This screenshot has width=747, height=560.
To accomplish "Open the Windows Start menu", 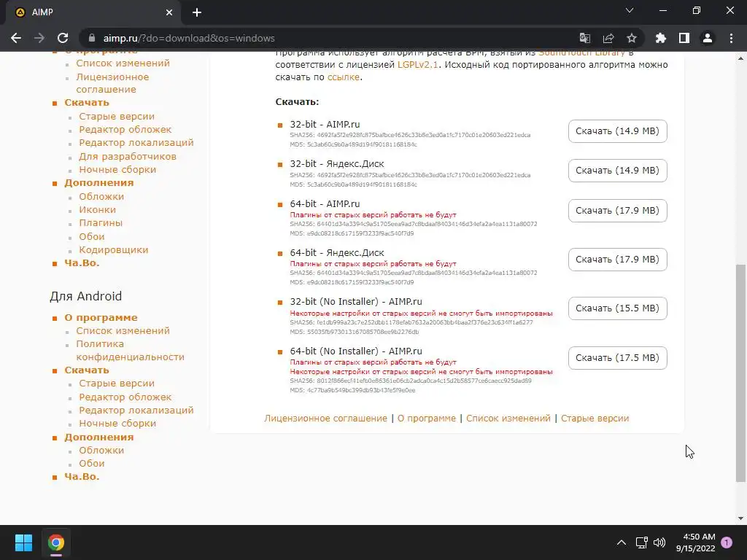I will click(x=23, y=542).
